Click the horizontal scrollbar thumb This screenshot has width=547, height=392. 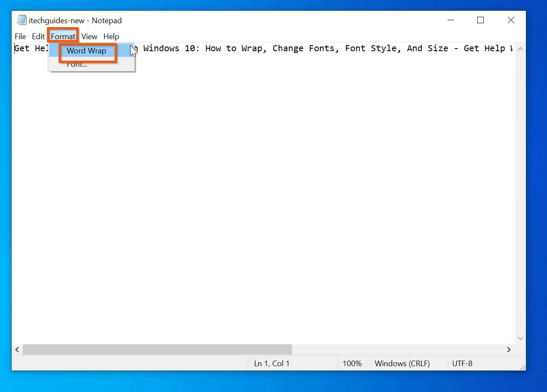click(x=157, y=349)
